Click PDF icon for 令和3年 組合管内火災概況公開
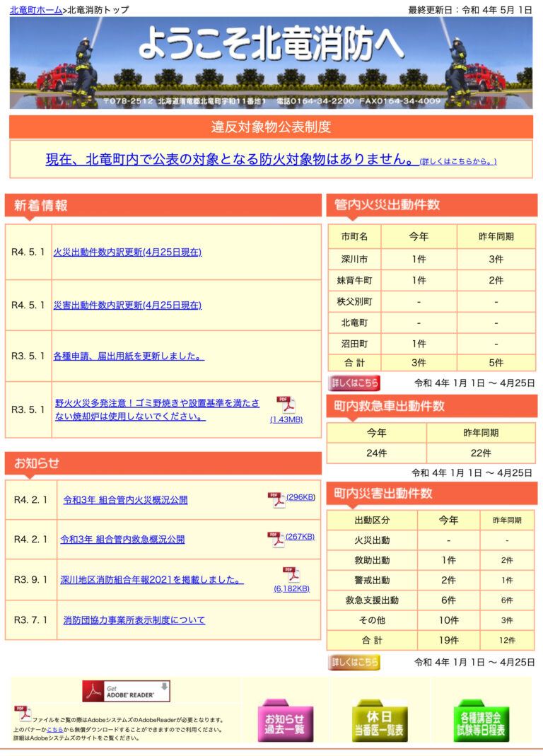The height and width of the screenshot is (756, 543). [276, 499]
